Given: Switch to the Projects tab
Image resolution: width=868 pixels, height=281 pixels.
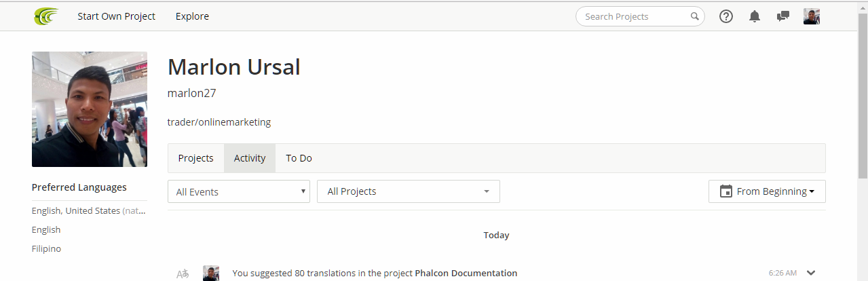Looking at the screenshot, I should click(195, 158).
